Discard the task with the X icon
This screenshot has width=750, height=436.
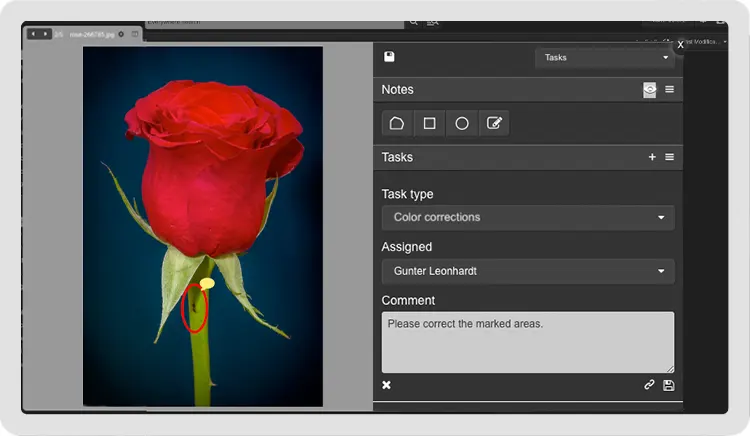pos(386,385)
